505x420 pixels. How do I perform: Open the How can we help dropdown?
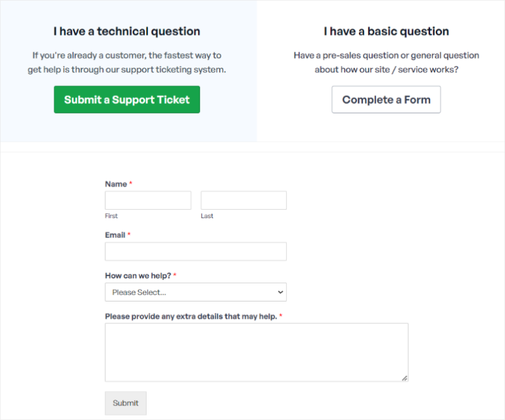(195, 292)
